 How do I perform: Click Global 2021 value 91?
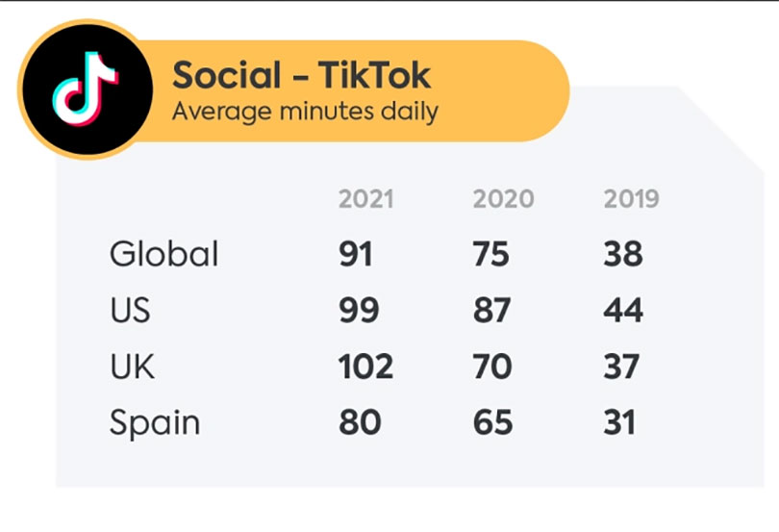(x=356, y=254)
